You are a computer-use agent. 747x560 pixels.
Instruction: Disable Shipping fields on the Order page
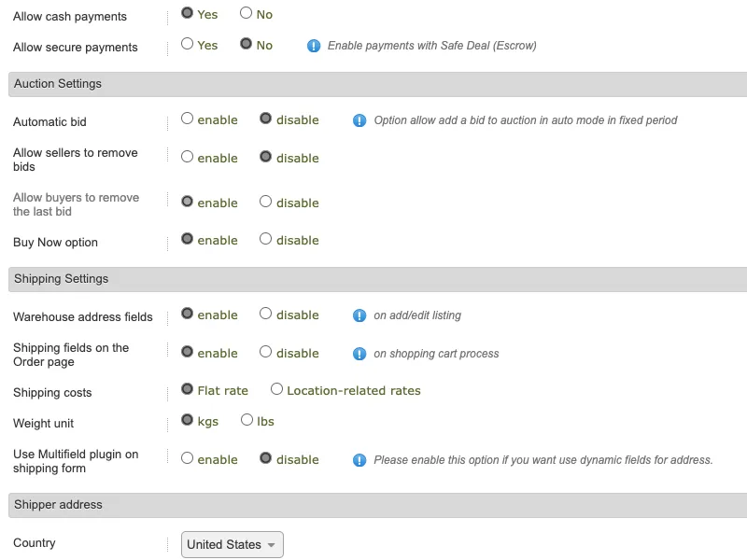pyautogui.click(x=265, y=352)
